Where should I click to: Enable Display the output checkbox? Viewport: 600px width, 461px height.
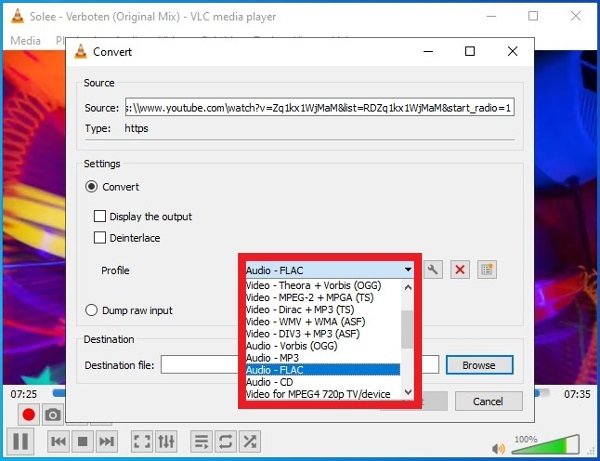point(100,216)
